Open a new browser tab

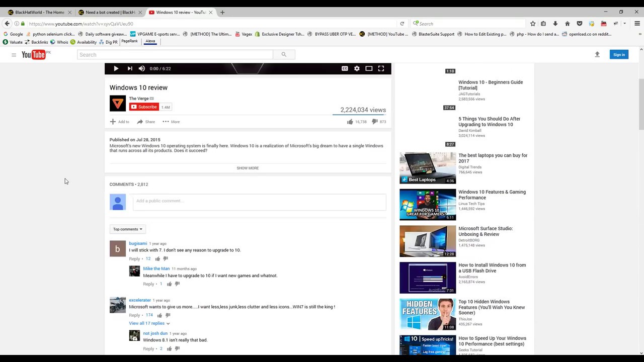point(222,12)
